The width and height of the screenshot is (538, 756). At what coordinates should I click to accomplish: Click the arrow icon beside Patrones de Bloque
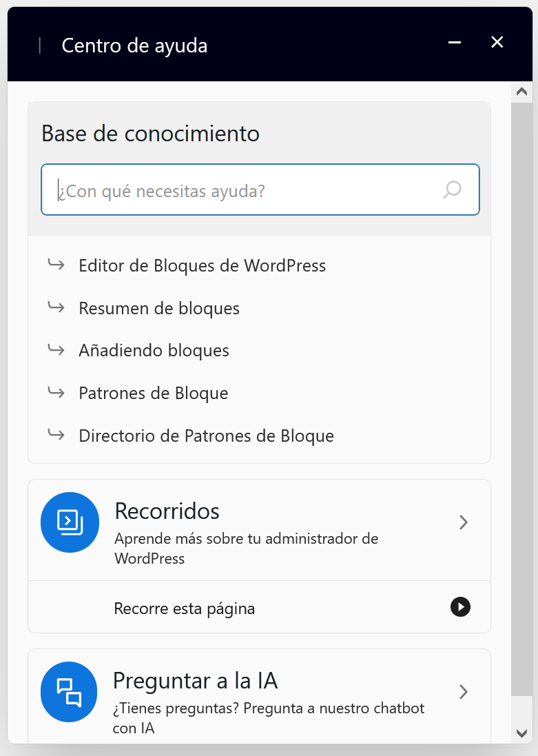pyautogui.click(x=56, y=392)
